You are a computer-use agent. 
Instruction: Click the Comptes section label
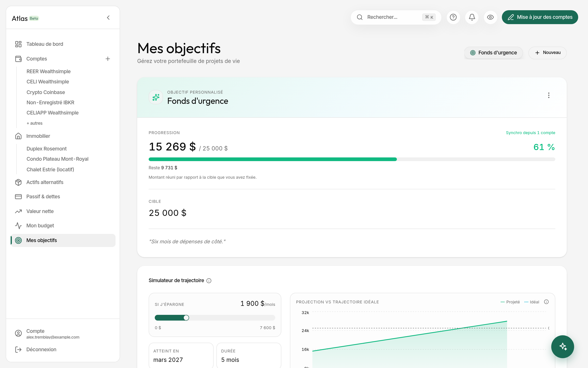37,59
